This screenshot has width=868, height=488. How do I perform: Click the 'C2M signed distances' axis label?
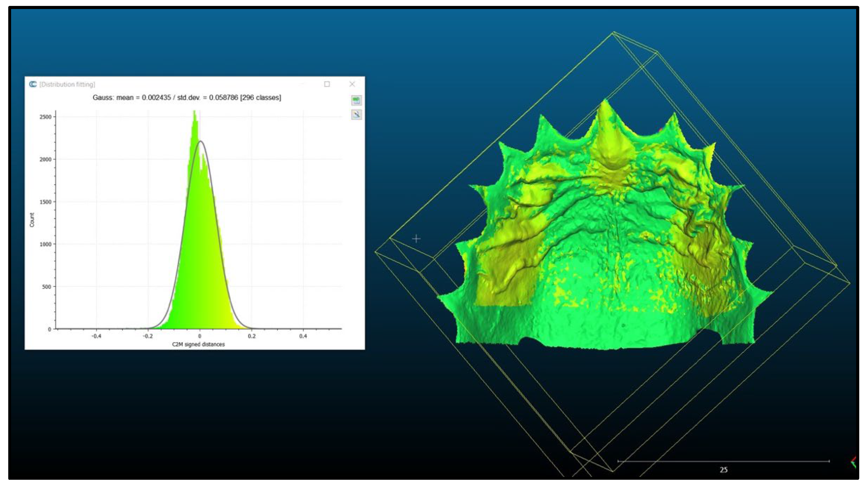pyautogui.click(x=198, y=344)
